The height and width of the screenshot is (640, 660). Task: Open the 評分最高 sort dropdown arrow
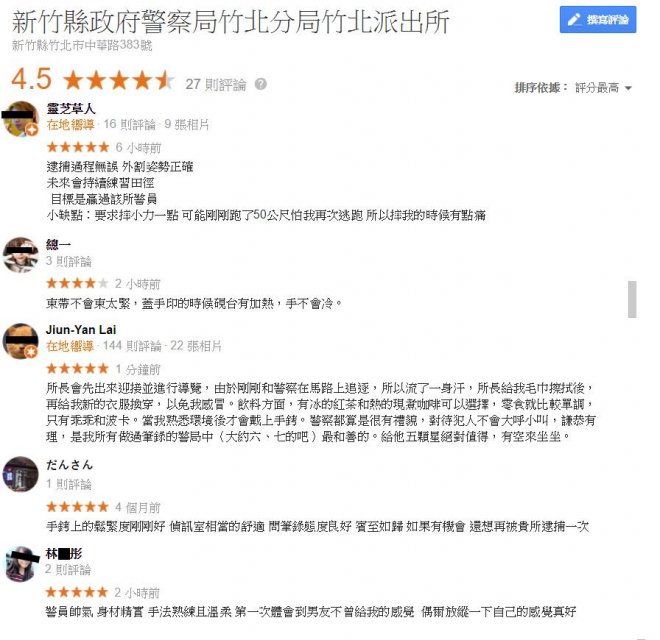628,88
